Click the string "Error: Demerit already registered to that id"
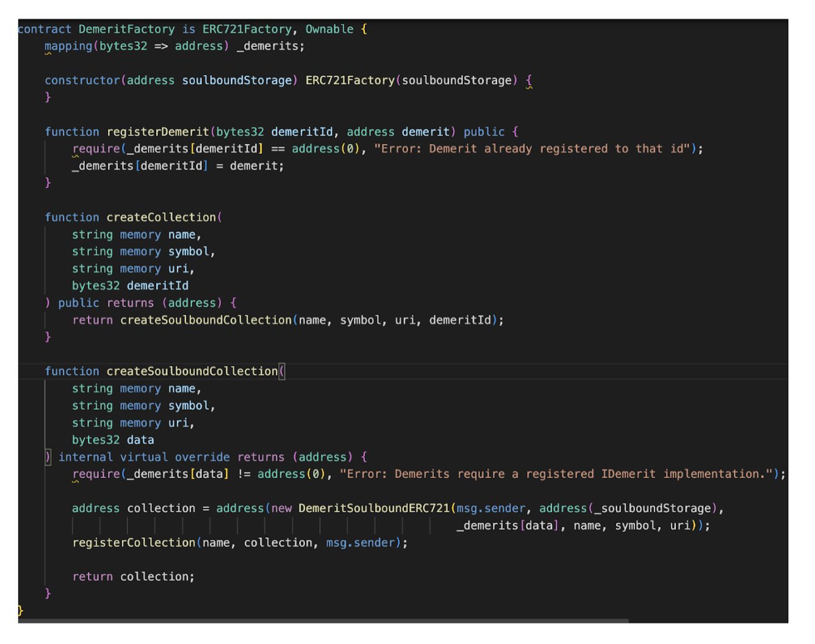Screen dimensions: 815x644 coord(533,149)
